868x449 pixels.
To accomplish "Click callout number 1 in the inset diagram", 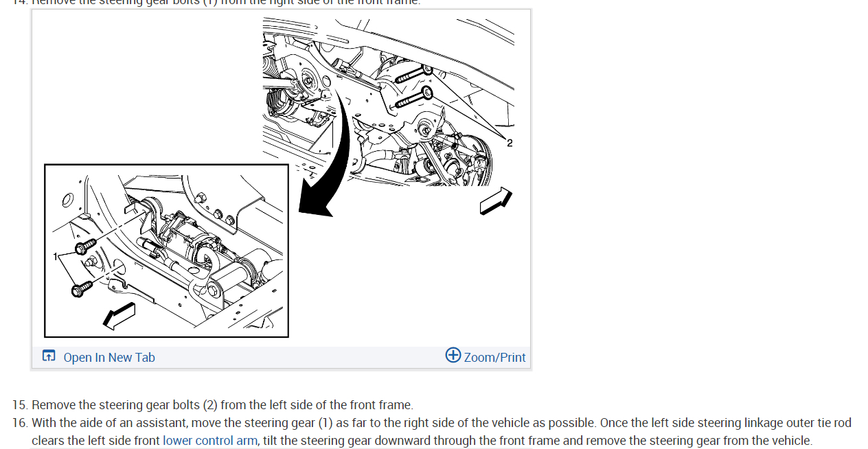I will pos(55,255).
